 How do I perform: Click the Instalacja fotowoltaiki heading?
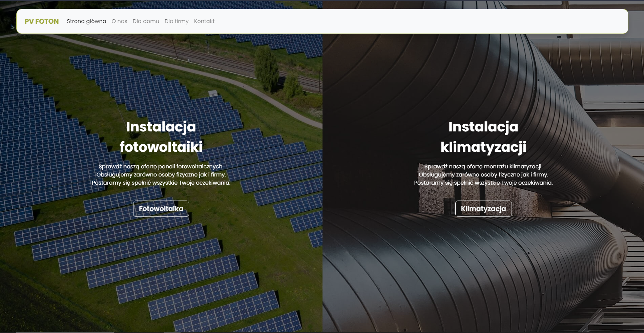[x=161, y=137]
